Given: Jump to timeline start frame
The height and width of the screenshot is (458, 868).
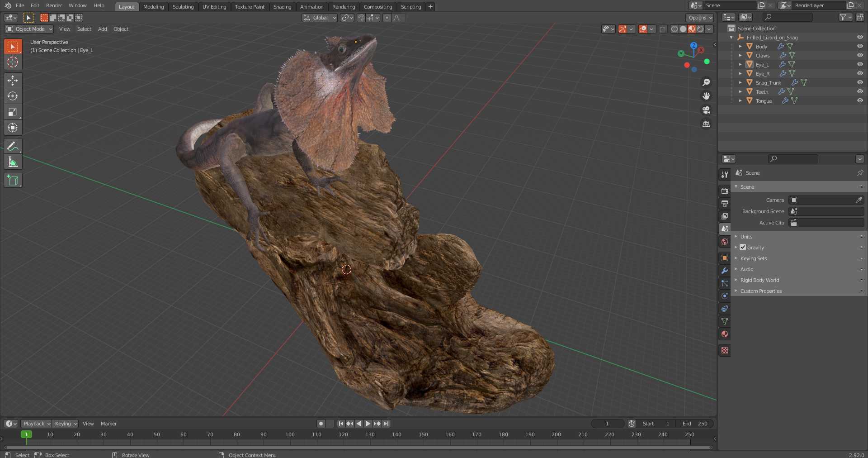Looking at the screenshot, I should (x=341, y=424).
